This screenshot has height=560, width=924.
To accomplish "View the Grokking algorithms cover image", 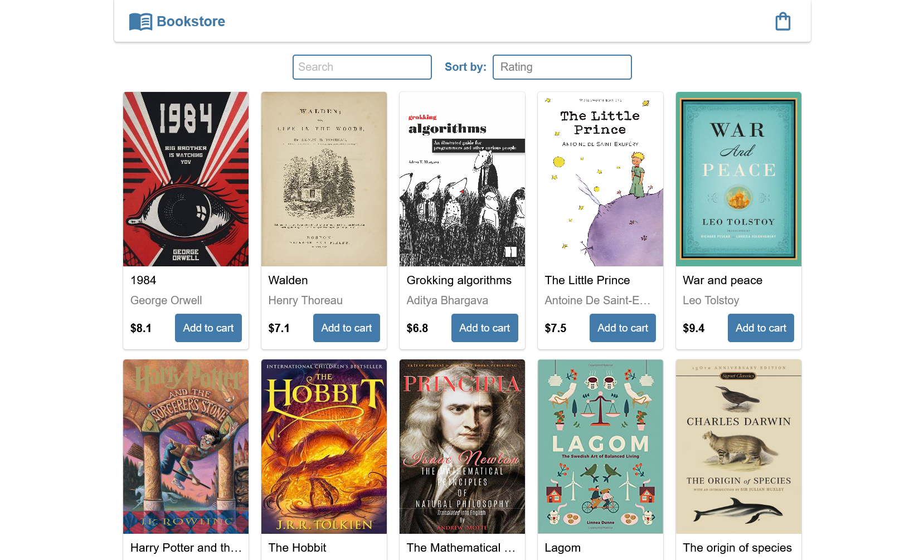I will click(463, 179).
